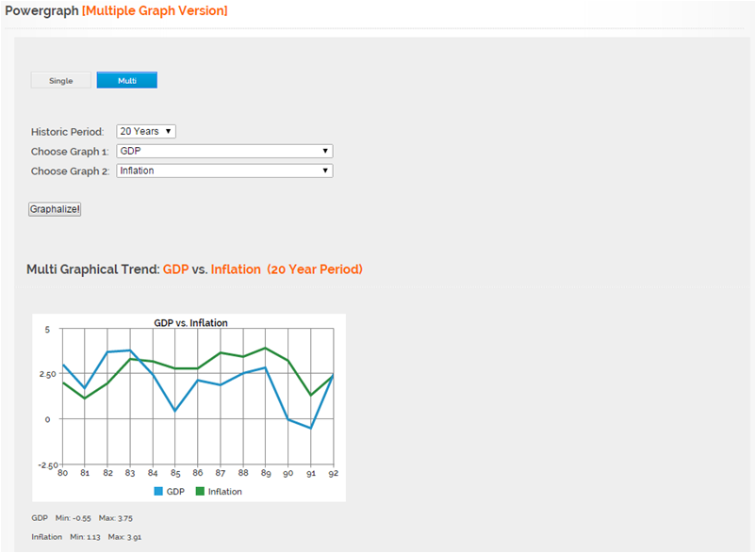
Task: Toggle the GDP legend label
Action: point(175,492)
